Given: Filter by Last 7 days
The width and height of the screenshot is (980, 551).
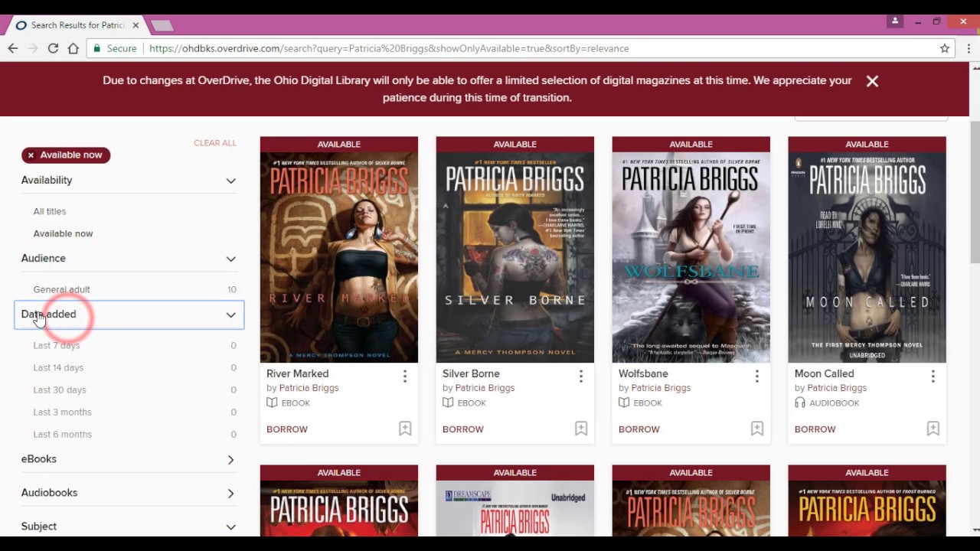Looking at the screenshot, I should point(57,345).
